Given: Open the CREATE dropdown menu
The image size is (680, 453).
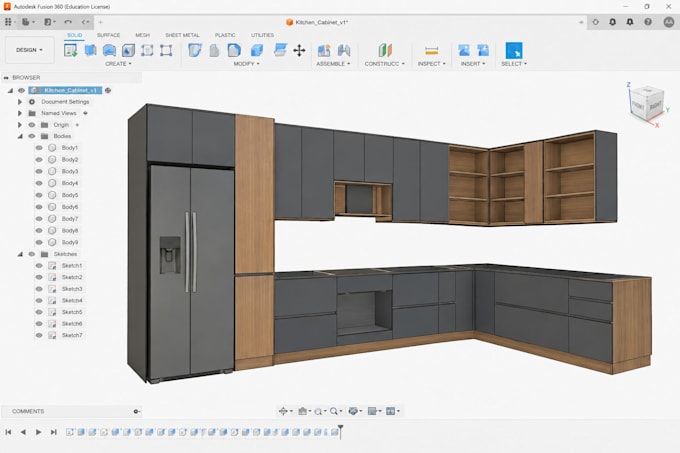Looking at the screenshot, I should pos(118,64).
